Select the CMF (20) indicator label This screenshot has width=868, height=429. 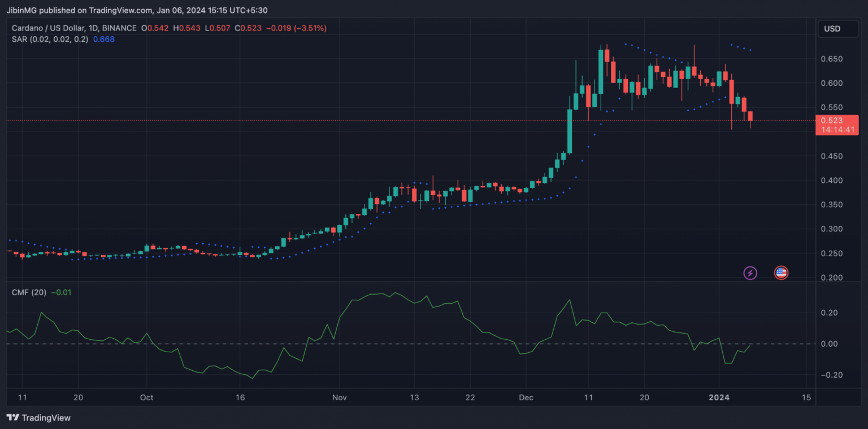[x=30, y=292]
